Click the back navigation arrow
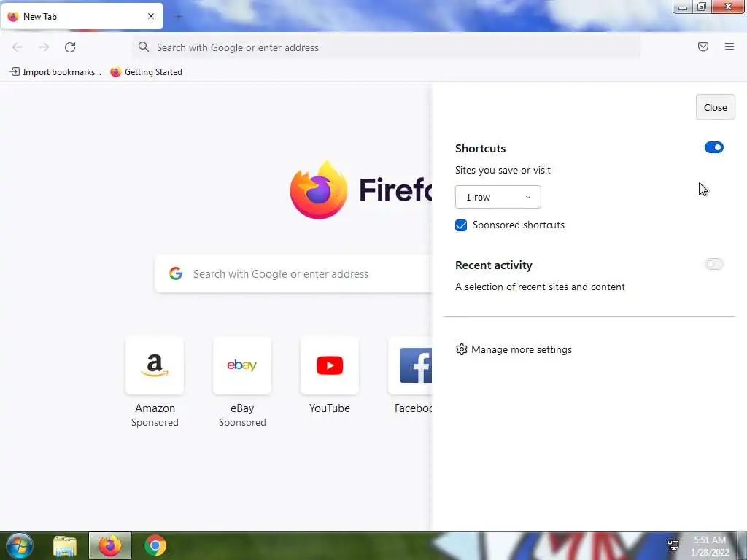This screenshot has width=747, height=560. [x=18, y=47]
